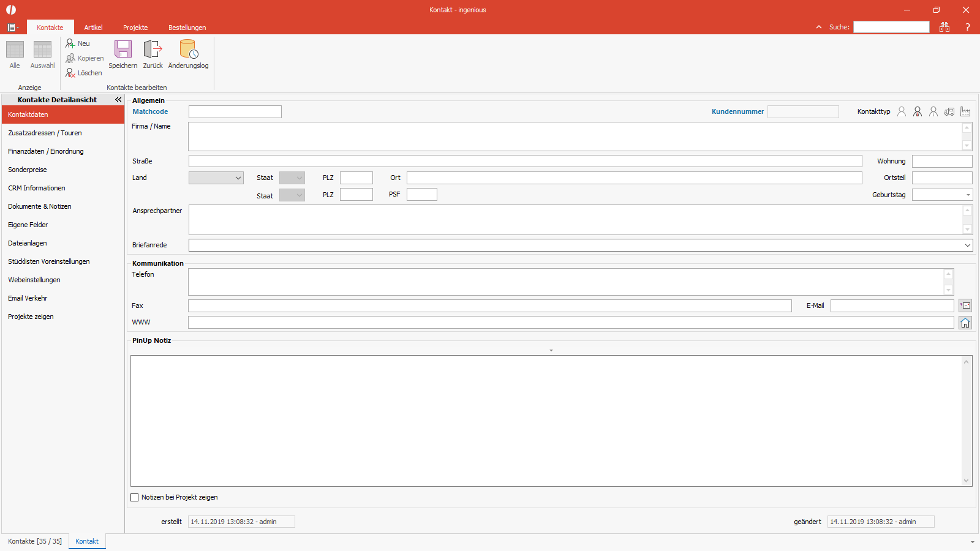Open the Änderungslog icon
Image resolution: width=980 pixels, height=551 pixels.
(188, 49)
